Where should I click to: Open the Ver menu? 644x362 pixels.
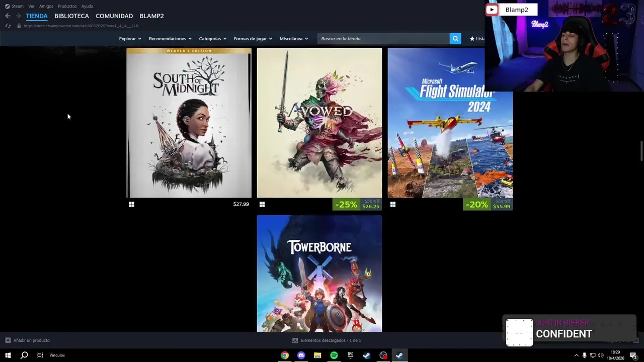pos(31,6)
